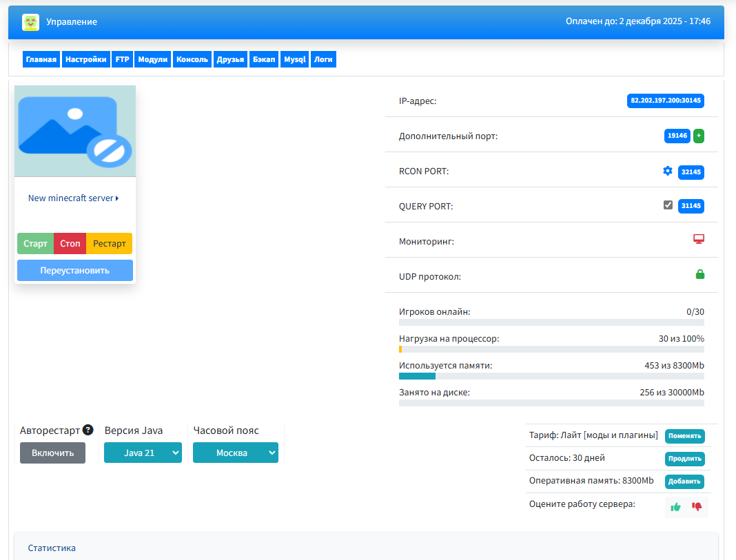
Task: Click the Autorestart help question mark icon
Action: 88,431
